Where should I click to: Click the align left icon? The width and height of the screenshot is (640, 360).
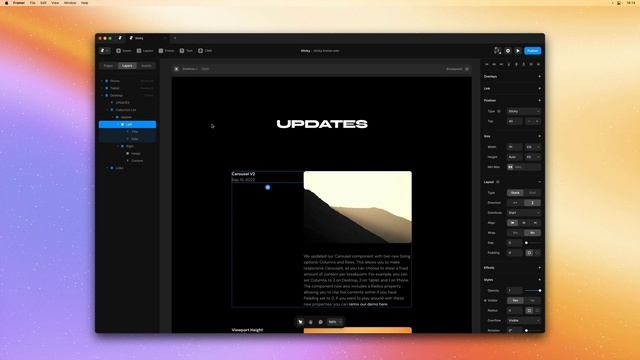tap(487, 64)
